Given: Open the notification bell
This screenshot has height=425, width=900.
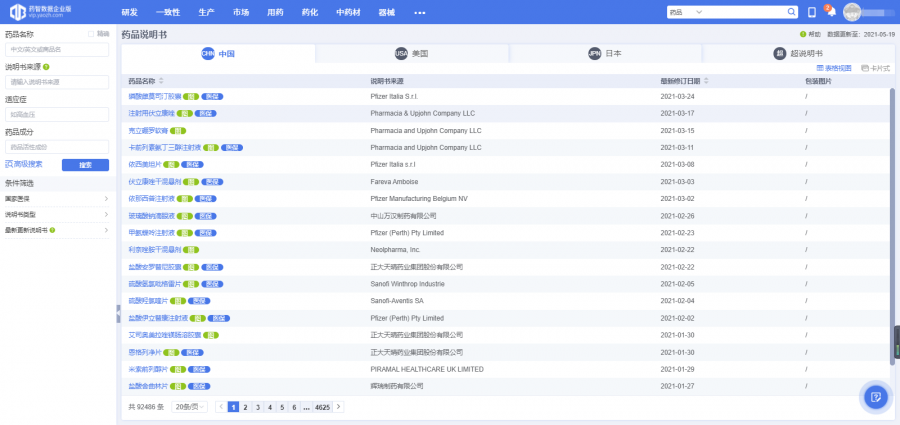Looking at the screenshot, I should 830,12.
